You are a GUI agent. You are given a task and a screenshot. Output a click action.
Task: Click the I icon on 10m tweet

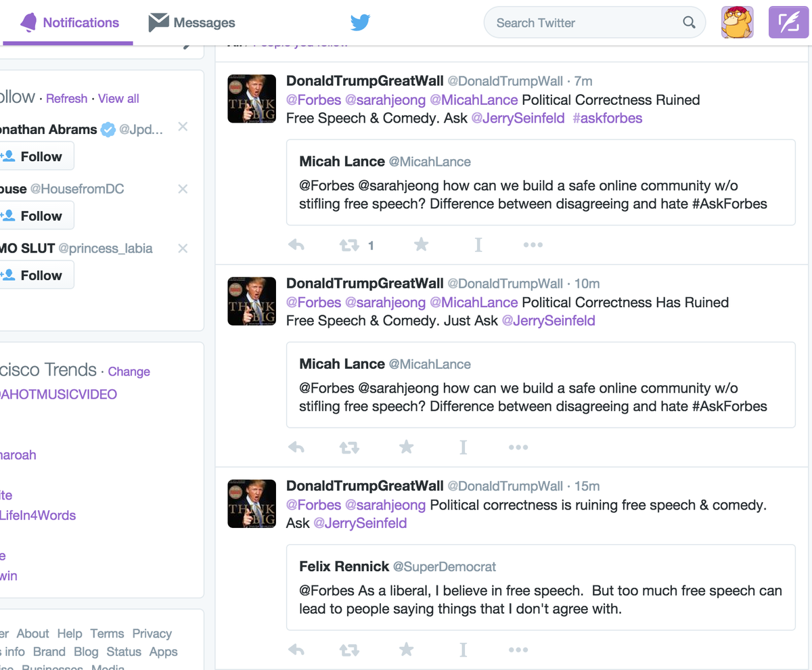click(464, 447)
